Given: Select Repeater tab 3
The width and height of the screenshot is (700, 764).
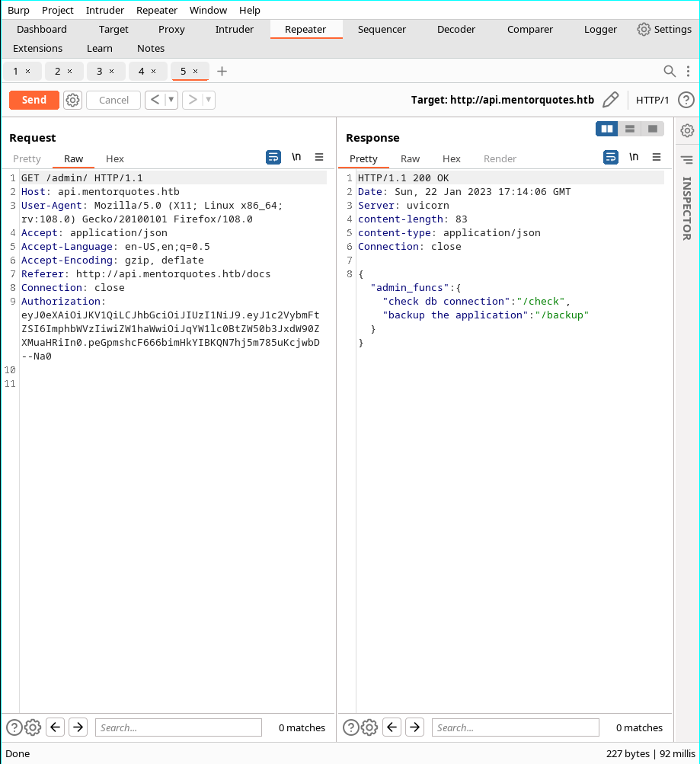Looking at the screenshot, I should [x=99, y=71].
